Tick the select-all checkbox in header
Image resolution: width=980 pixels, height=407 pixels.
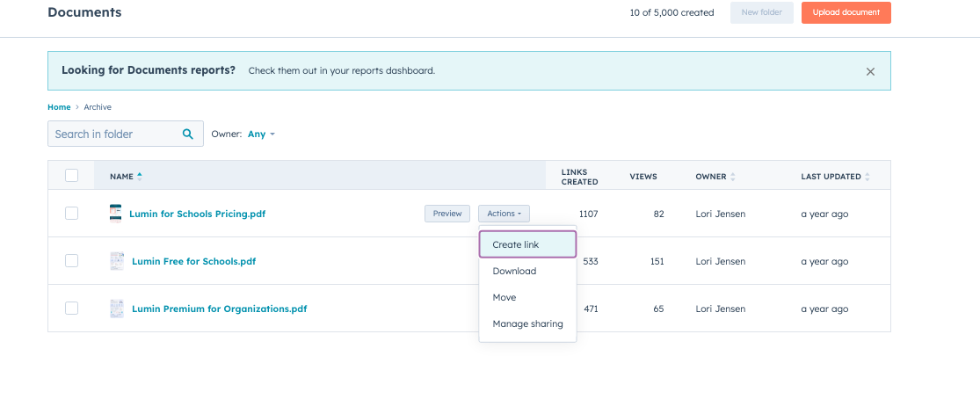pos(72,176)
